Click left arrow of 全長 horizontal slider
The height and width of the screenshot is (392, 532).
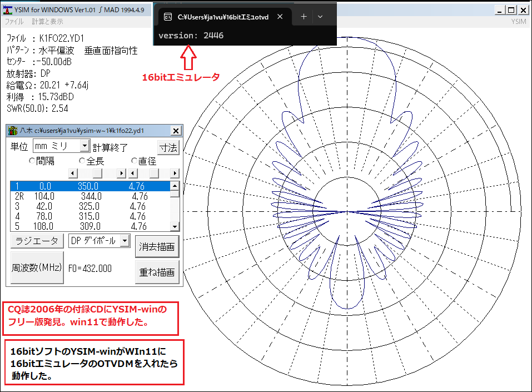click(73, 173)
